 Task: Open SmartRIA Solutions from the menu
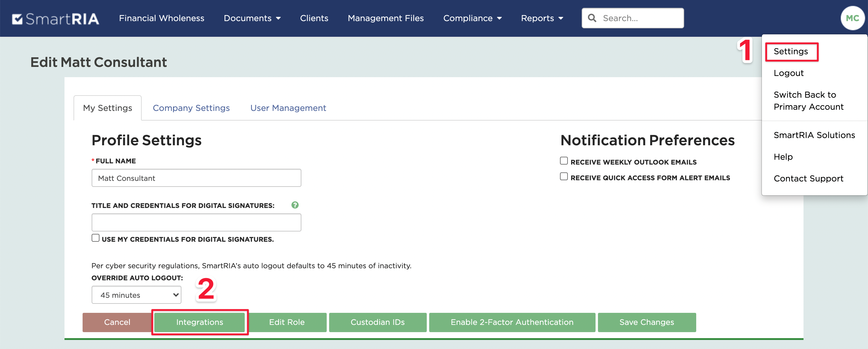[814, 135]
